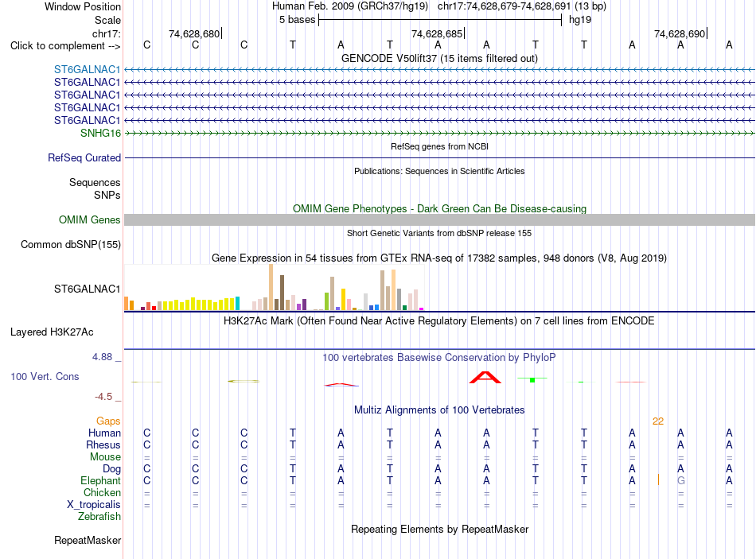Click the light-blue ST6GALNAC1 transcript label
Screen dimensions: 756x559
[87, 69]
